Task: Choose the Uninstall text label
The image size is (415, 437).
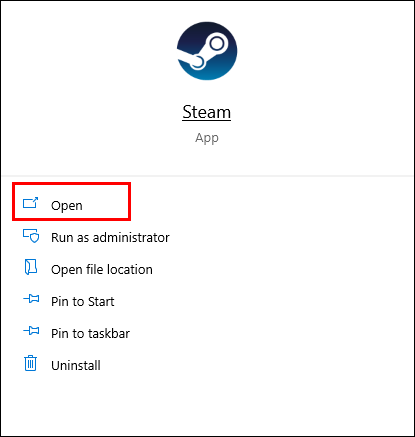Action: (76, 366)
